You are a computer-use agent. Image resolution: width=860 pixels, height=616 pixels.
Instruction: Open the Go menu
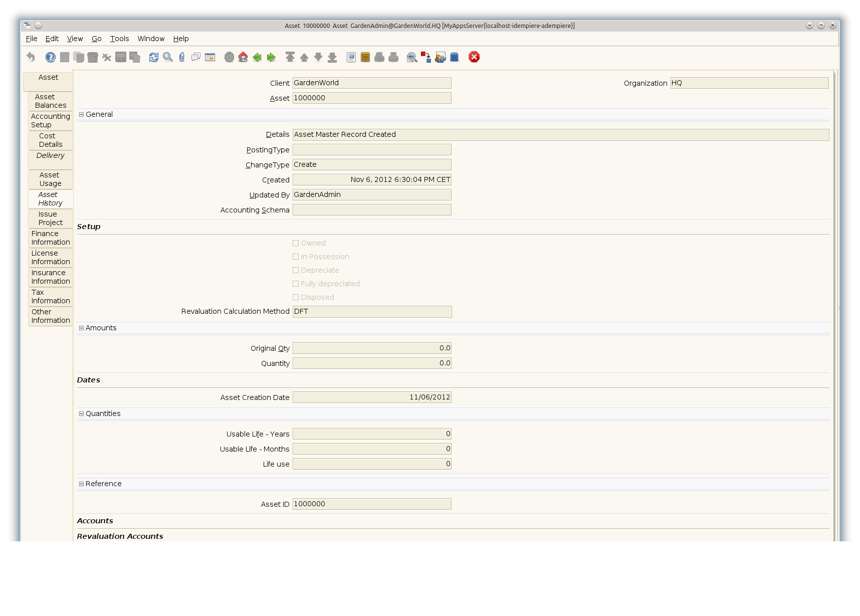point(97,39)
